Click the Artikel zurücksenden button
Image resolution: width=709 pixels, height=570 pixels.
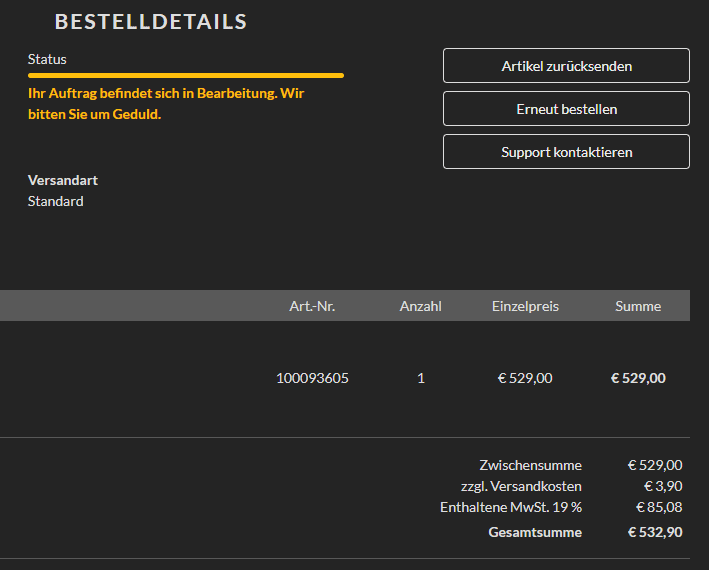566,66
